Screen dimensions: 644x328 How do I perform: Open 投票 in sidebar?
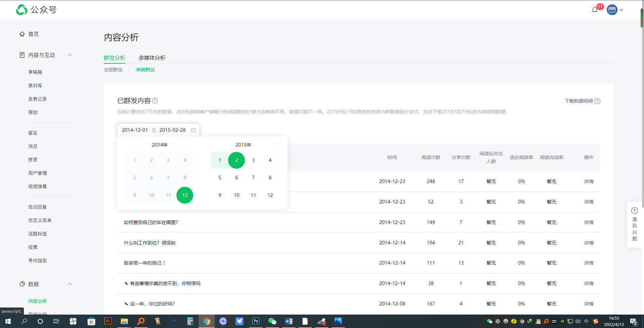(33, 247)
